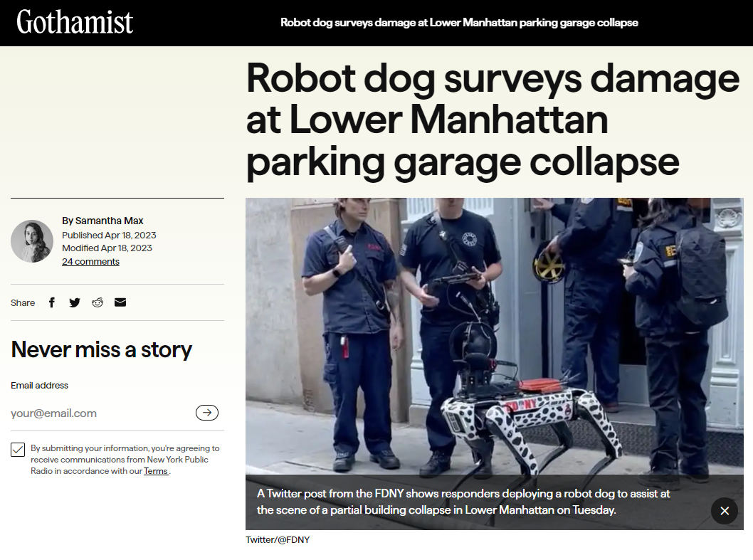753x560 pixels.
Task: Click the Email address field label
Action: pyautogui.click(x=39, y=385)
